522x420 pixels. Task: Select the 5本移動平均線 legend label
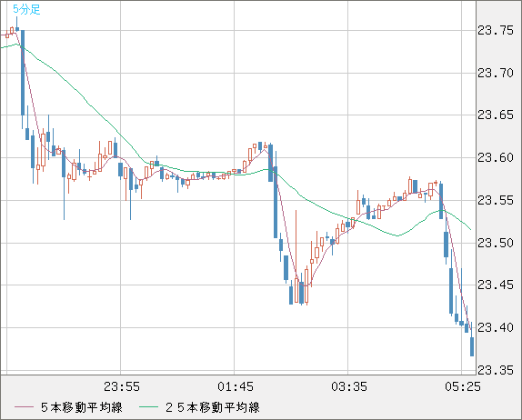(82, 407)
